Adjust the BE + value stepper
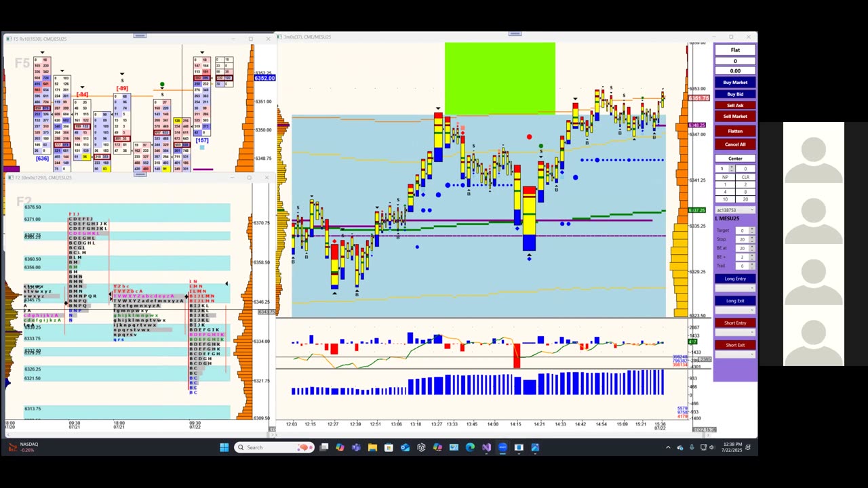Viewport: 868px width, 488px height. pos(752,257)
